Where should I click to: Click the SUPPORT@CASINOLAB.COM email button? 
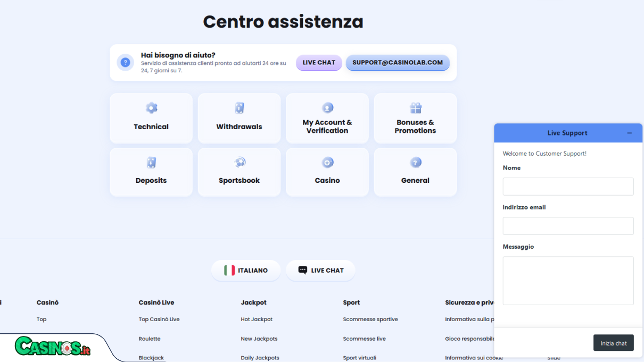point(398,63)
